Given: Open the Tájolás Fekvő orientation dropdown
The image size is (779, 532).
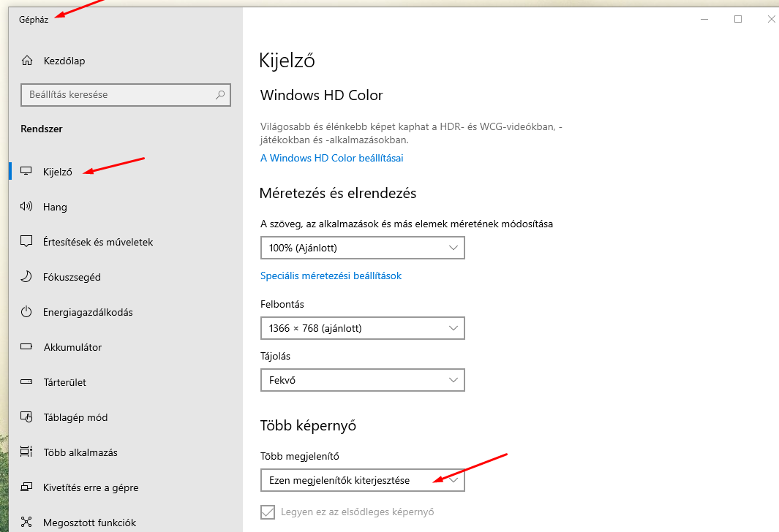Looking at the screenshot, I should [362, 380].
